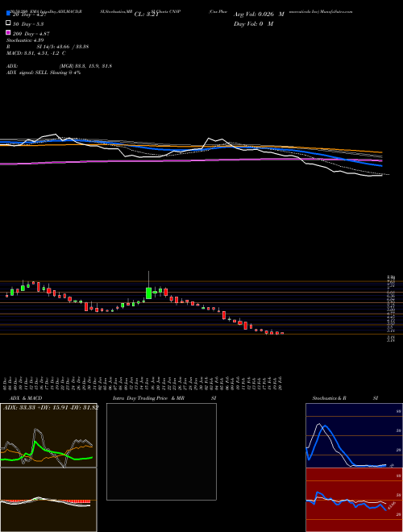The image size is (403, 532).
Task: Click the 'ADX signal: SELL' text line
Action: (x=44, y=73)
